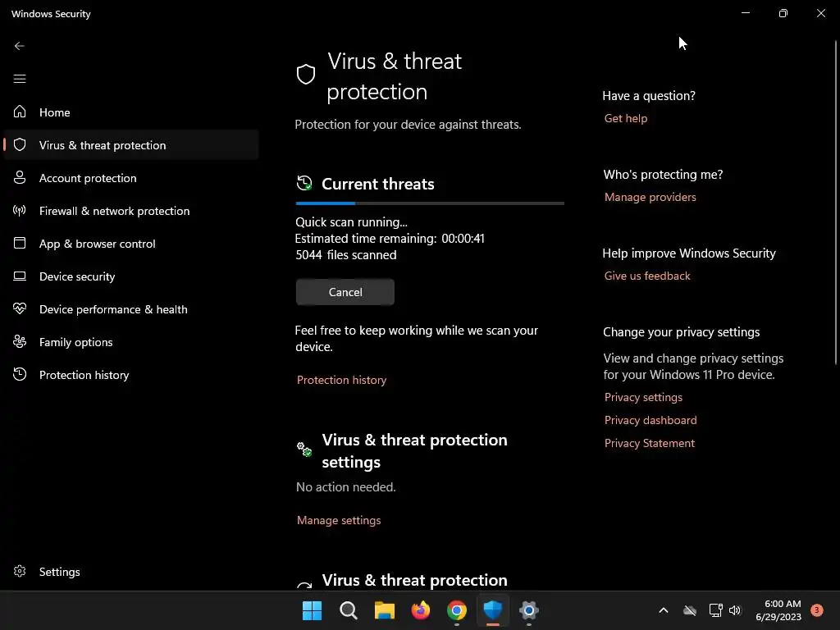Select Home in the sidebar
The image size is (840, 630).
130,112
